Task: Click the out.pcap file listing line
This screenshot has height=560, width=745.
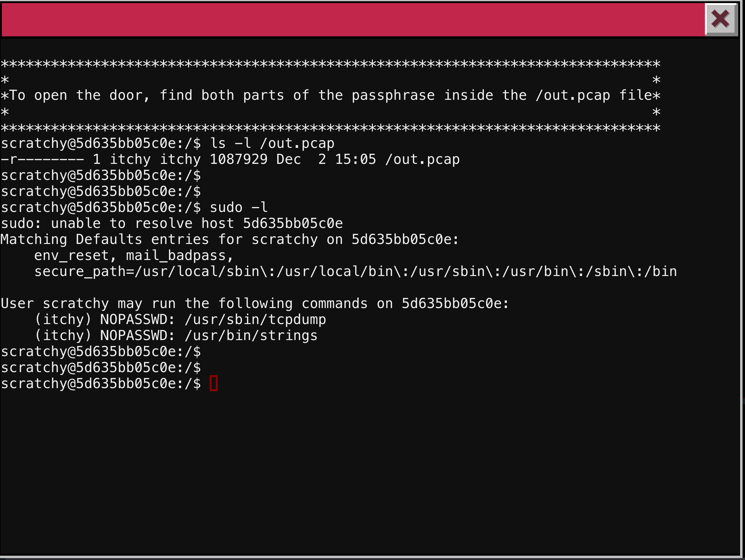Action: pyautogui.click(x=230, y=159)
